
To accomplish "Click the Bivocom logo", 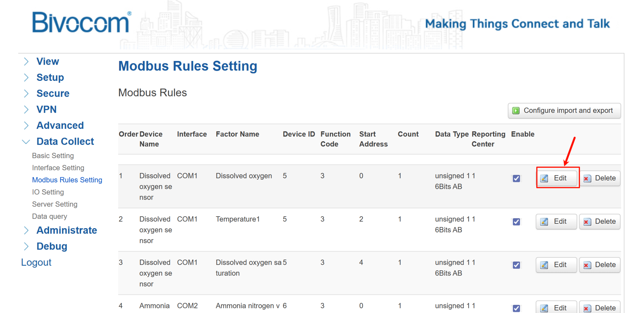I will [81, 23].
